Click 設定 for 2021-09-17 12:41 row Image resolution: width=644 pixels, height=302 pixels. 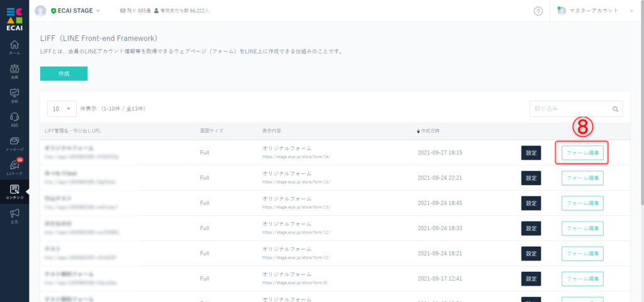click(531, 279)
